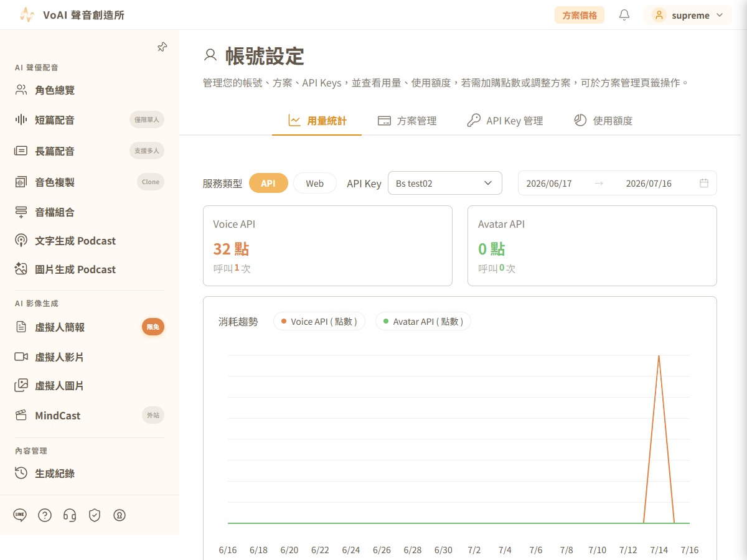Open the date range calendar icon

704,183
